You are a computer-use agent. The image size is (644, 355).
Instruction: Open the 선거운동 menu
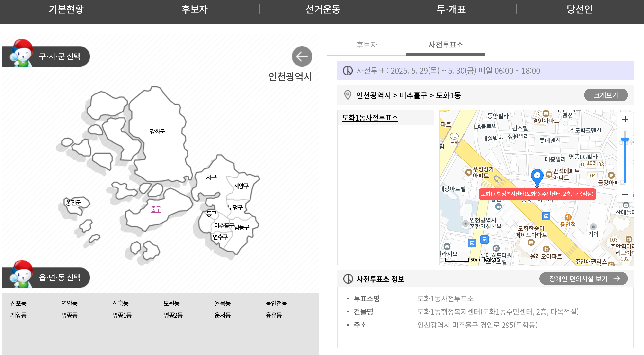tap(323, 9)
